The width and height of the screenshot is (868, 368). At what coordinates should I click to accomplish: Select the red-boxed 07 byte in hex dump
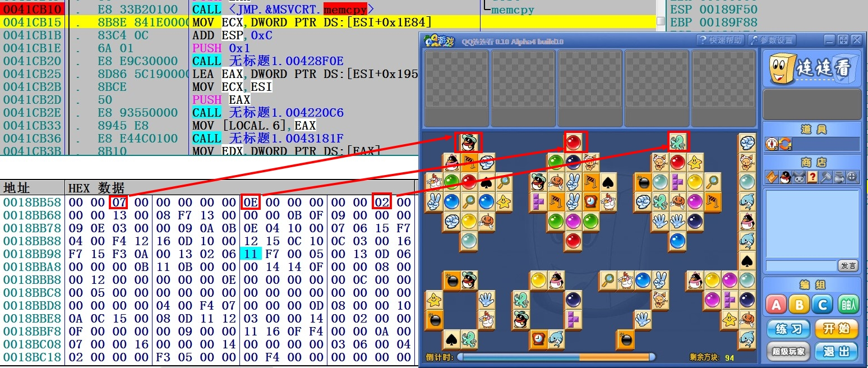click(x=119, y=201)
